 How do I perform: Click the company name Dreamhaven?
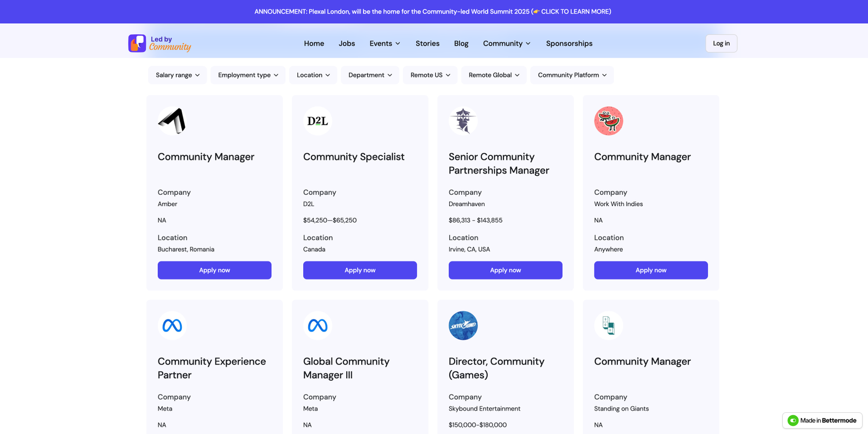click(x=467, y=204)
